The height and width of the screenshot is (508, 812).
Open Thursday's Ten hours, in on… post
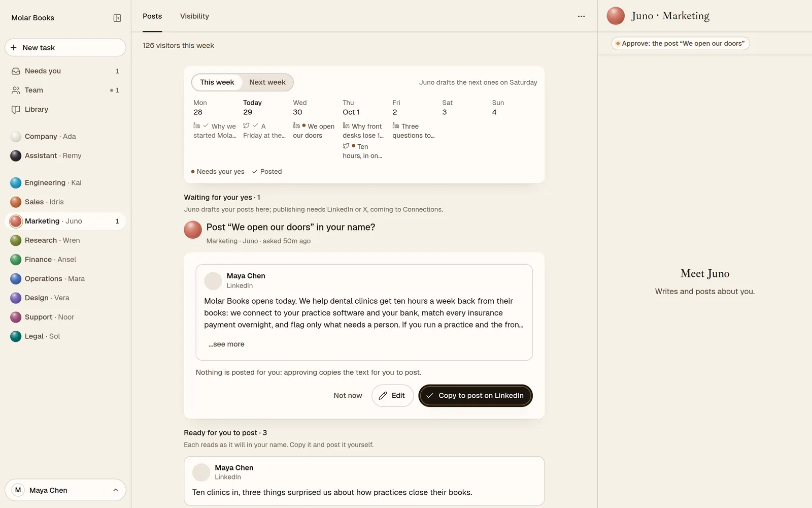[362, 151]
